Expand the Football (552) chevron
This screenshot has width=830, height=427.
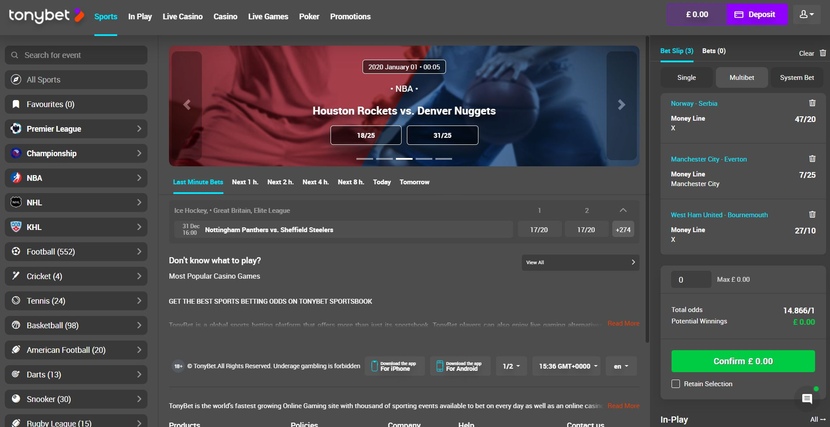click(139, 251)
